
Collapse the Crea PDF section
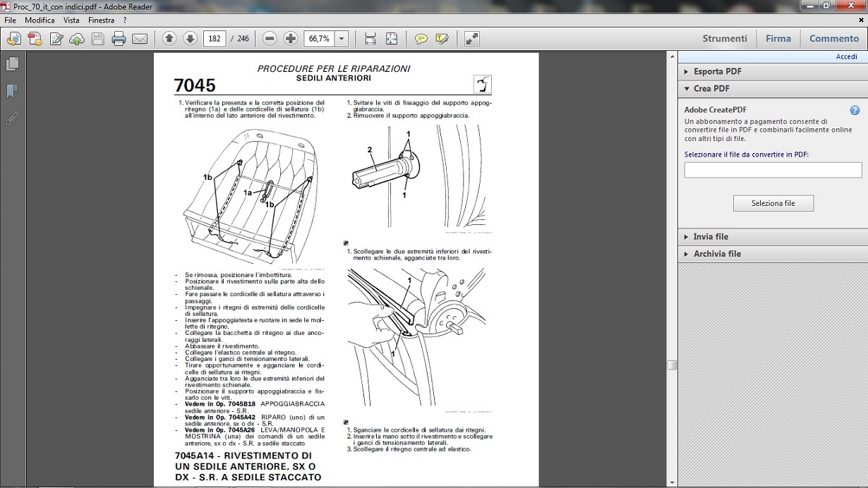711,89
